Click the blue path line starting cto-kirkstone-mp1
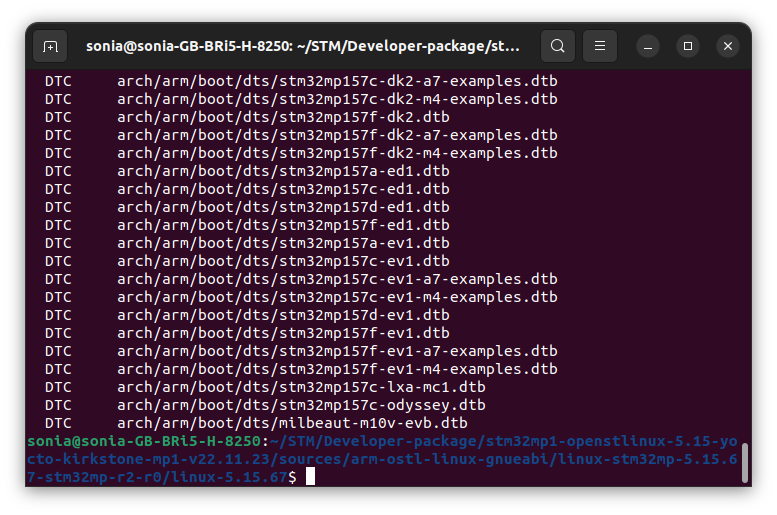 (x=382, y=459)
